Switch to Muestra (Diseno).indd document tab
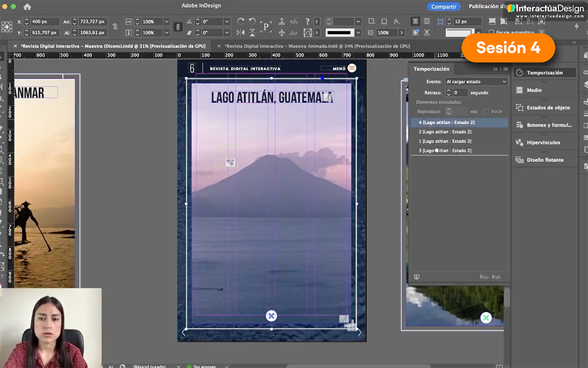This screenshot has height=368, width=588. tap(113, 46)
